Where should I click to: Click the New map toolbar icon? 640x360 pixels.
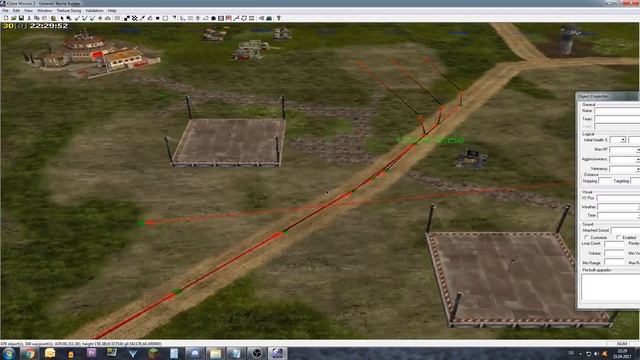coord(6,18)
